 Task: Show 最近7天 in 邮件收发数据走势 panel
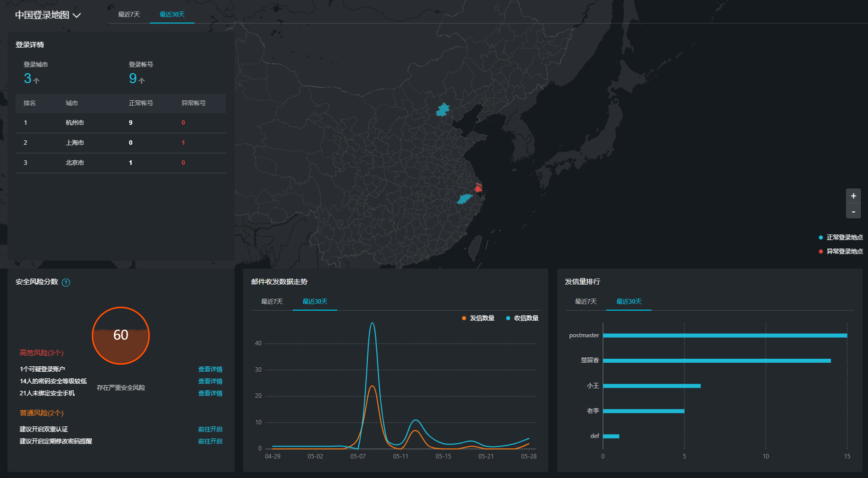(272, 302)
